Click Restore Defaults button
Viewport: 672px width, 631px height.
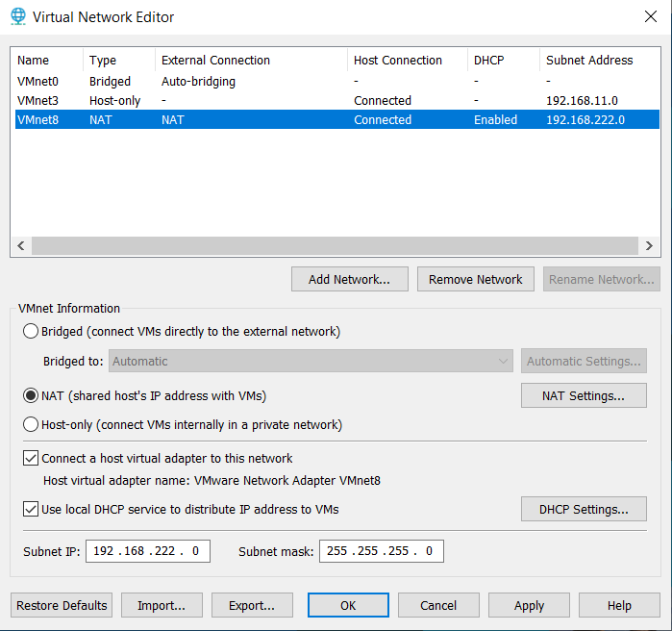coord(62,605)
